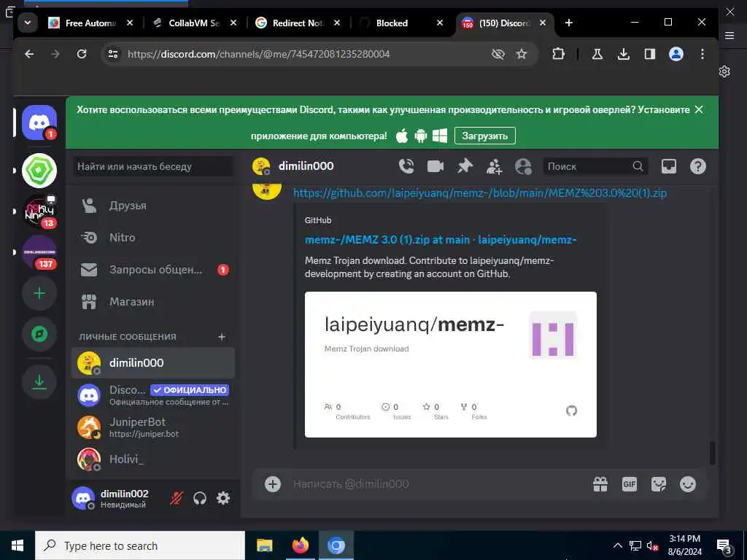Open Discord official messages conversation

153,395
